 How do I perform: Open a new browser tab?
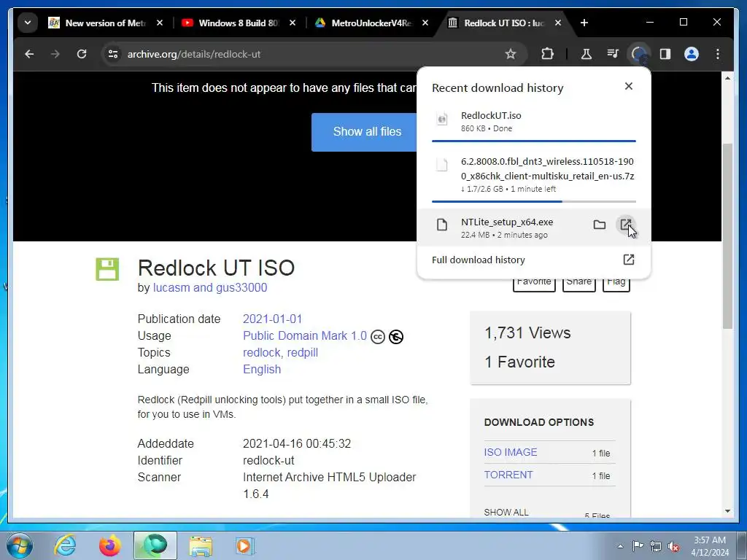584,23
